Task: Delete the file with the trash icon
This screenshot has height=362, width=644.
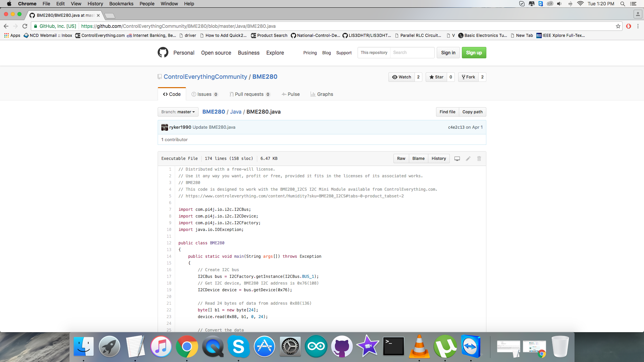Action: tap(479, 158)
